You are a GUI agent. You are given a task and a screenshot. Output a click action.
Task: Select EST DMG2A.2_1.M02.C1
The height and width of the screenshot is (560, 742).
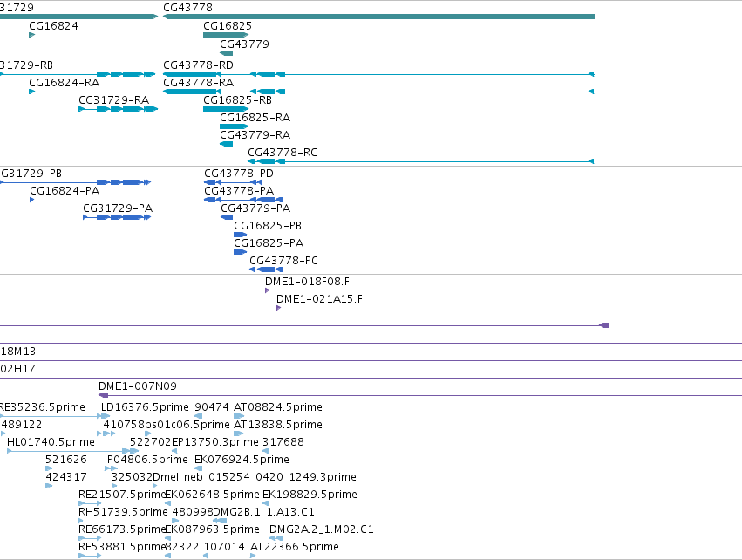[276, 538]
